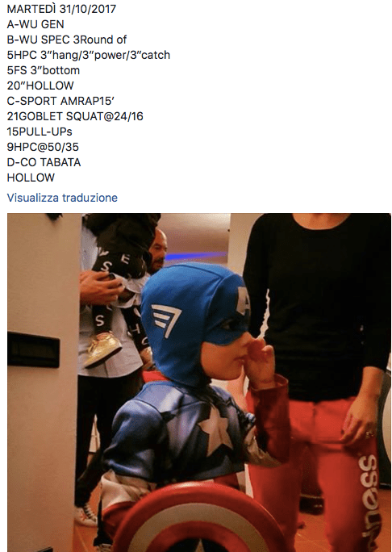Screen dimensions: 392x552
Task: Select the 21GOBLET SQUAT@24/16 line
Action: (x=75, y=116)
